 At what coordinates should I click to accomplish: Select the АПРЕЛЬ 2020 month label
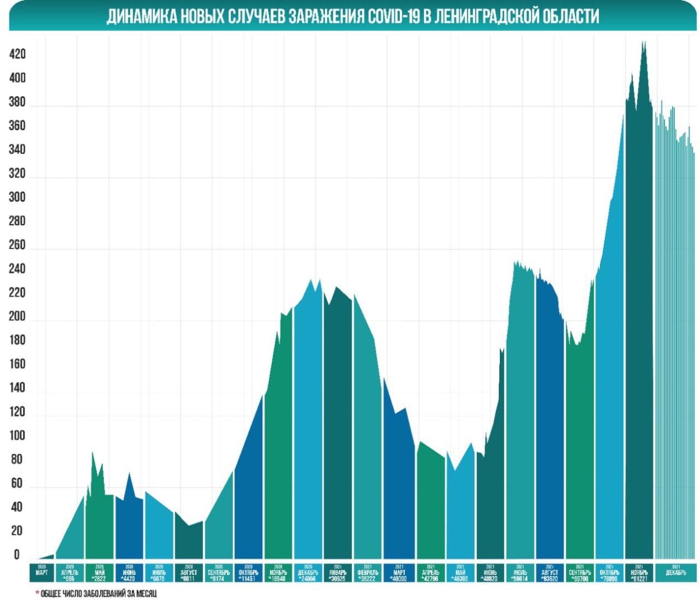(70, 572)
